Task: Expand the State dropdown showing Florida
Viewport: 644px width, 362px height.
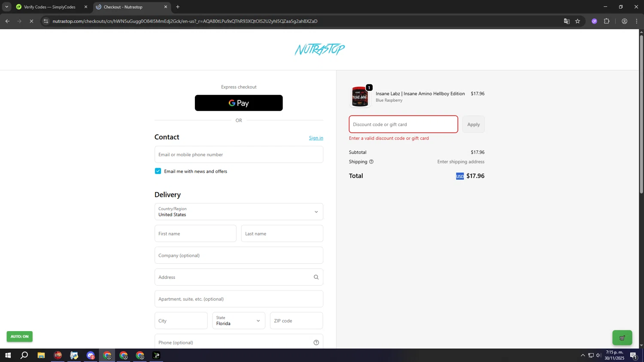Action: (239, 321)
